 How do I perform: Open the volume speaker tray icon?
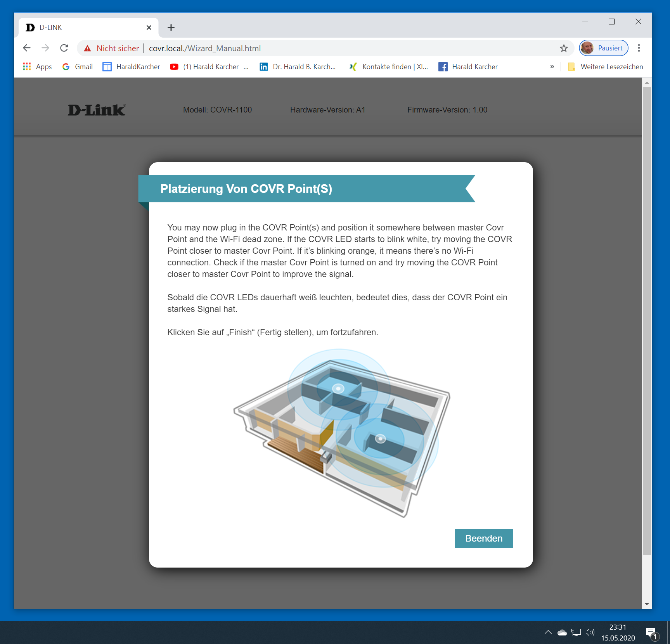pos(590,632)
